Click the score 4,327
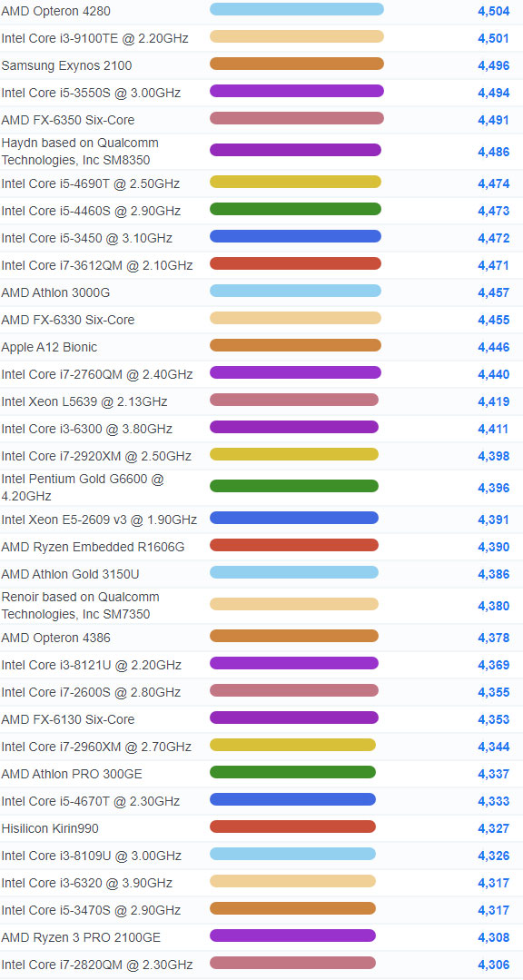The width and height of the screenshot is (523, 980). point(494,828)
